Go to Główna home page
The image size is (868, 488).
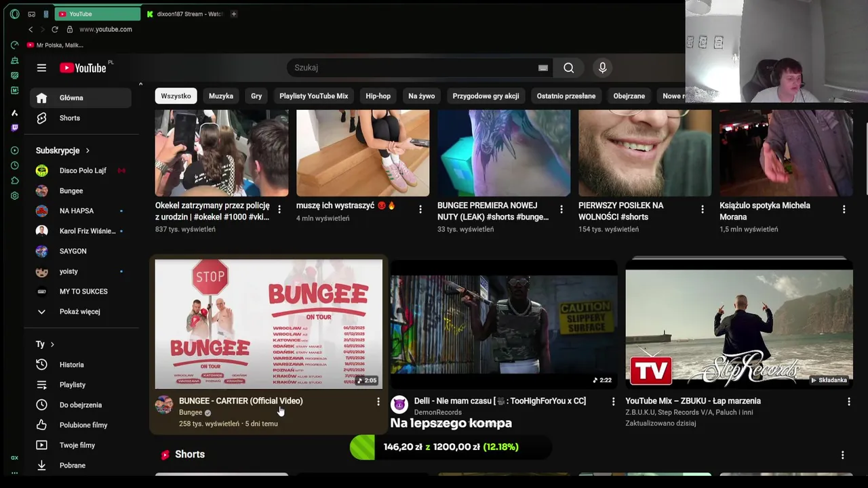[82, 98]
